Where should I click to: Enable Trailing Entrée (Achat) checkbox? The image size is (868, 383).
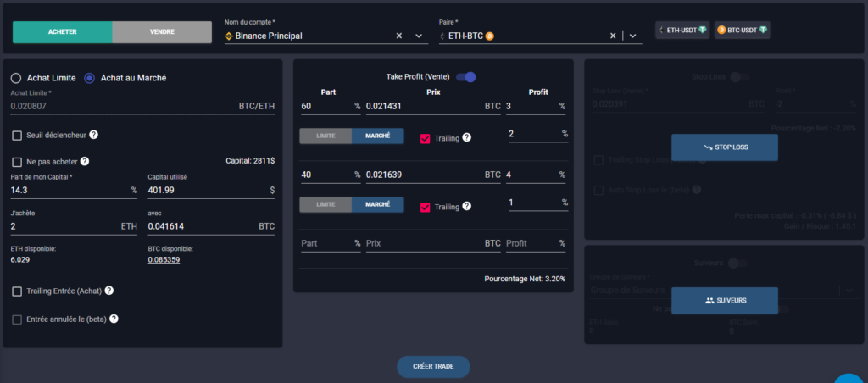click(x=17, y=291)
